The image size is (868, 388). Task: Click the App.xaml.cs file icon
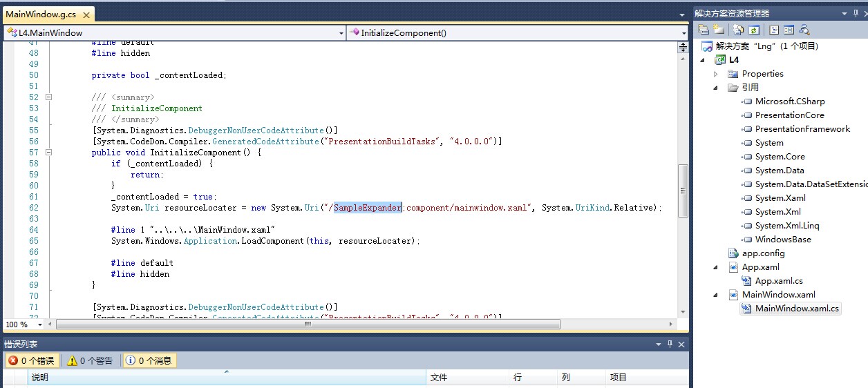pos(746,281)
